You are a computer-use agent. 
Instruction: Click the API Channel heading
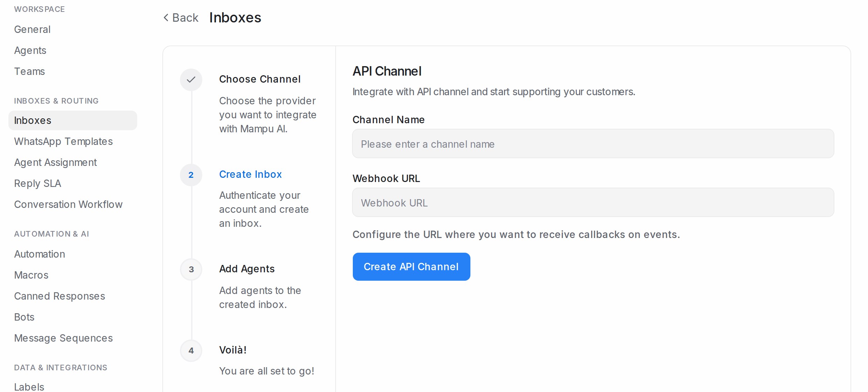(387, 71)
